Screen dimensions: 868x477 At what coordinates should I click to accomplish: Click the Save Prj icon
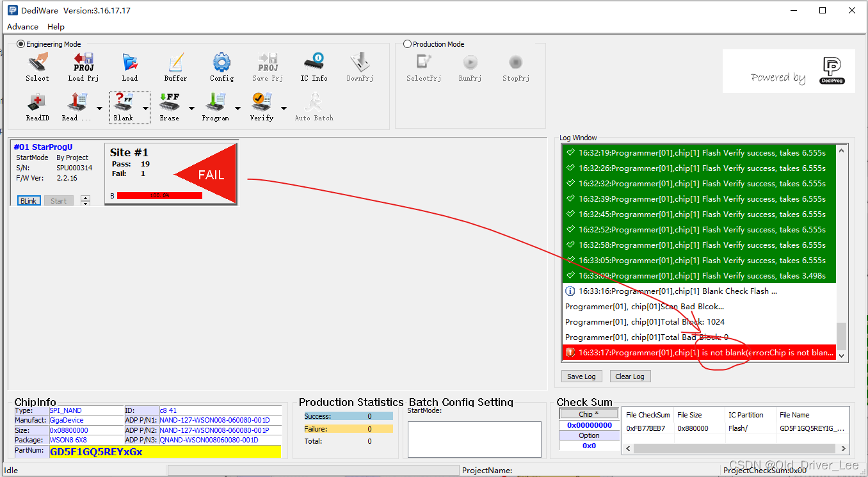[268, 67]
